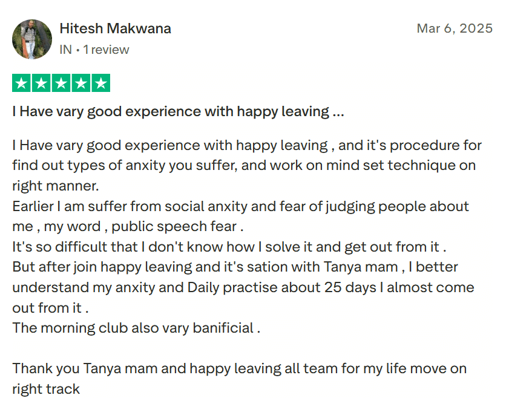532x398 pixels.
Task: Click the first green rating star
Action: click(22, 83)
